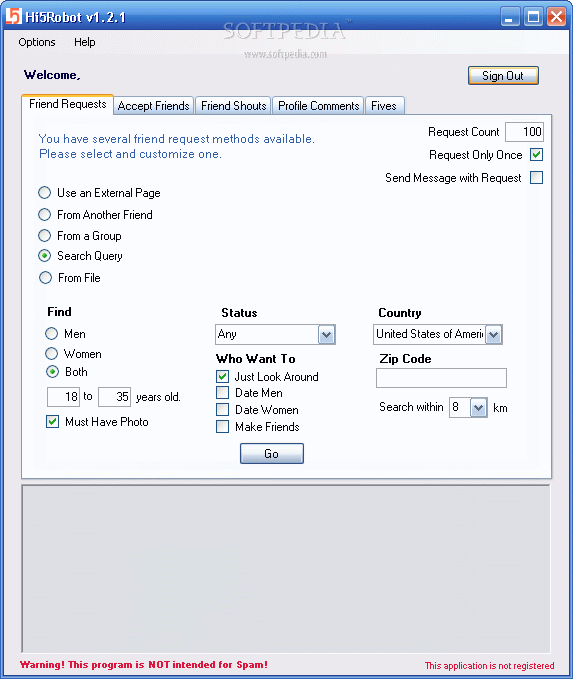573x679 pixels.
Task: Open the Friend Shouts tab
Action: (233, 106)
